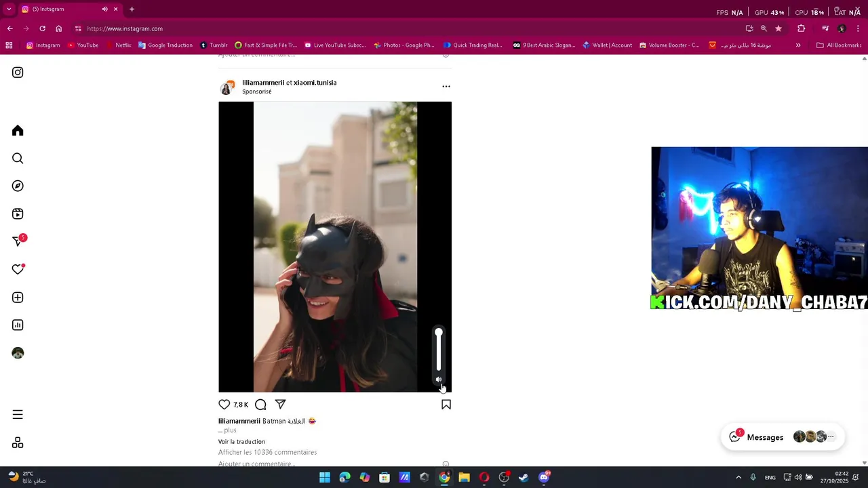Switch the ENG input language indicator
Viewport: 868px width, 488px height.
[x=770, y=477]
